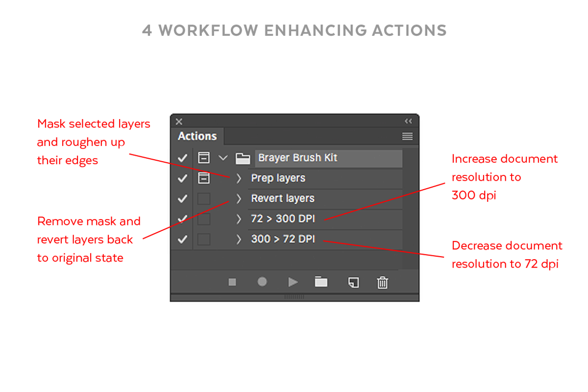Image resolution: width=588 pixels, height=392 pixels.
Task: Expand the Prep layers action steps
Action: [x=239, y=178]
